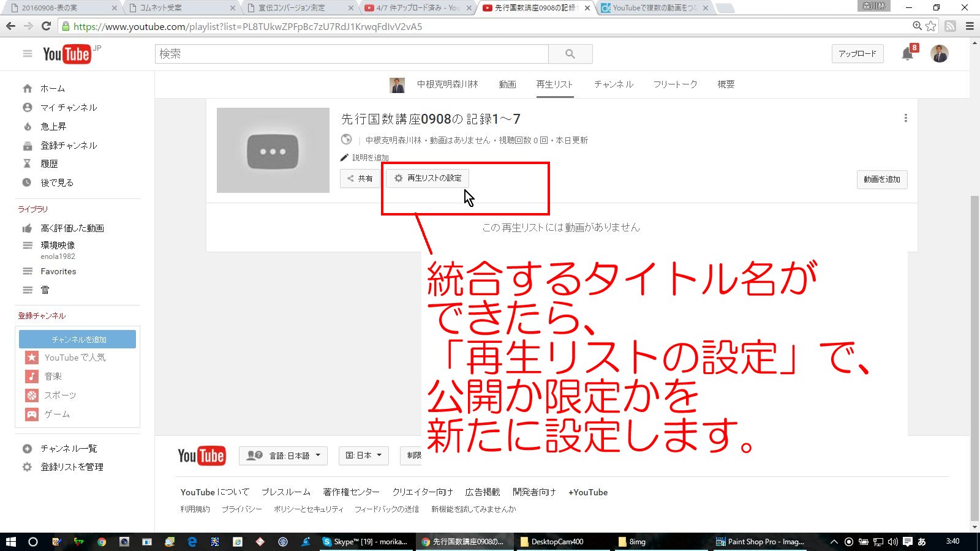Screen dimensions: 980x551
Task: Click browser back arrow
Action: (x=10, y=26)
